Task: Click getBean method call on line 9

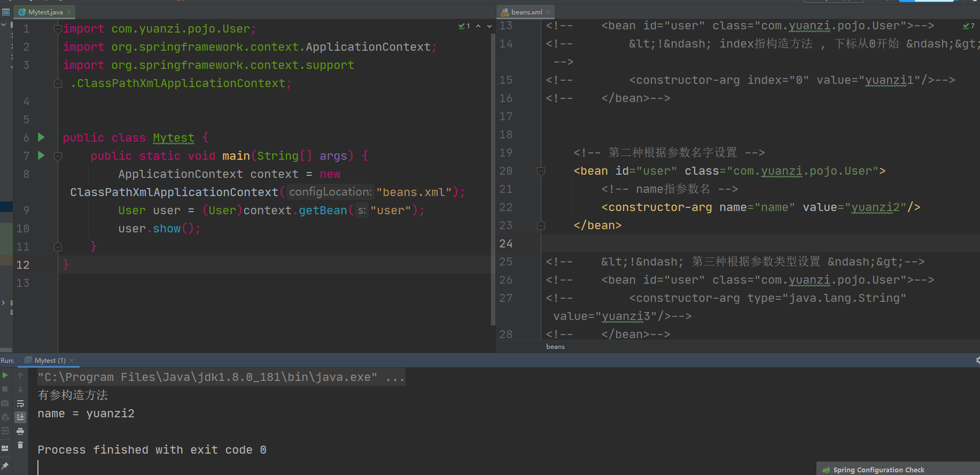Action: (322, 211)
